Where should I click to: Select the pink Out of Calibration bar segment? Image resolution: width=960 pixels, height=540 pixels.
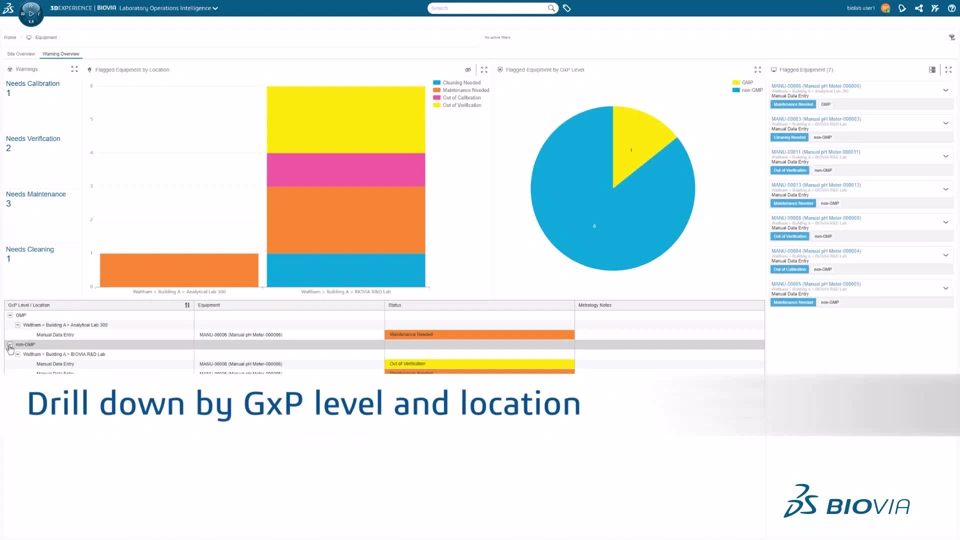(x=346, y=170)
